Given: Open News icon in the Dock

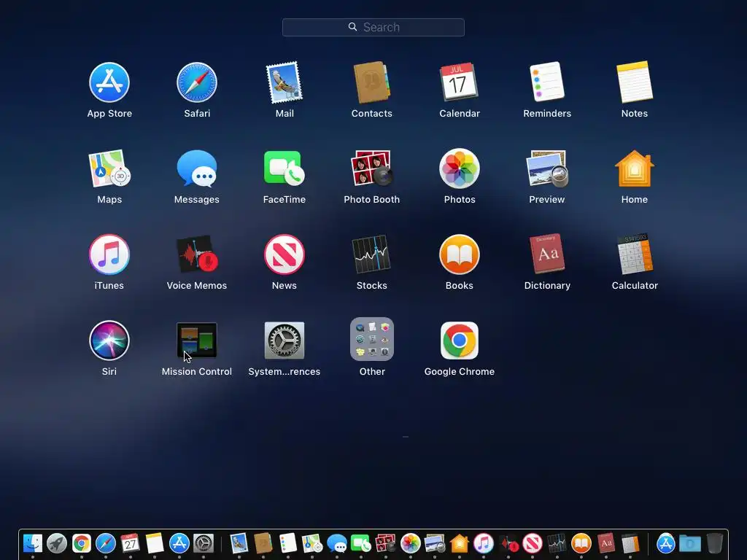Looking at the screenshot, I should (533, 542).
